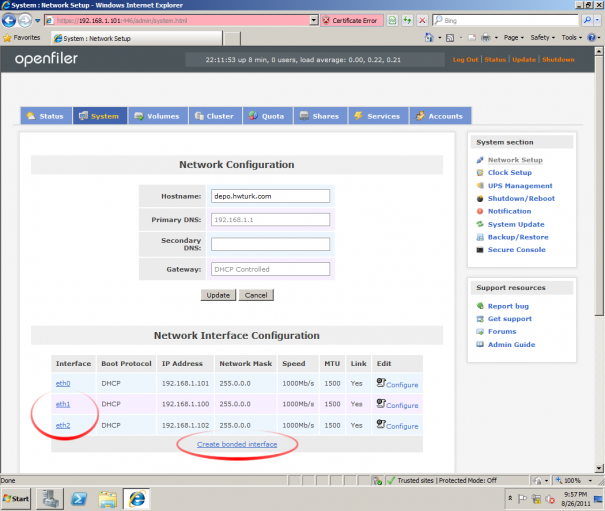The image size is (605, 511).
Task: Open Favorites star button
Action: (22, 37)
